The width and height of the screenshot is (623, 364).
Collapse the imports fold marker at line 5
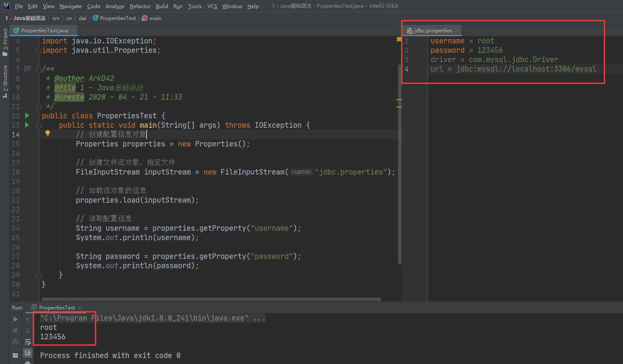tap(39, 50)
